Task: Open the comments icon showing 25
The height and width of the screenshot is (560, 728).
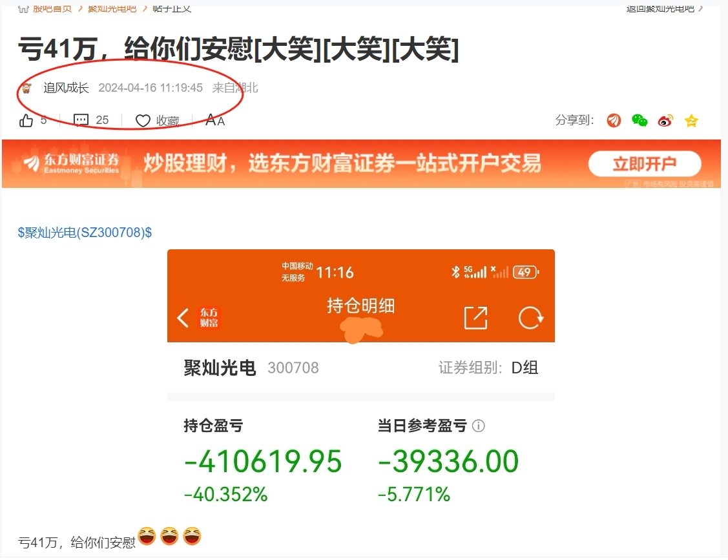Action: click(81, 120)
